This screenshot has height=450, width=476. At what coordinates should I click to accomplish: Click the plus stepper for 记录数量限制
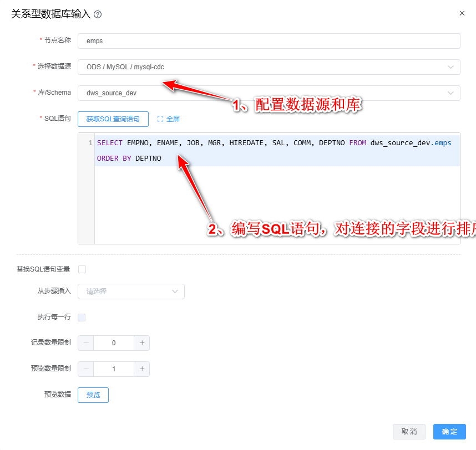point(142,343)
